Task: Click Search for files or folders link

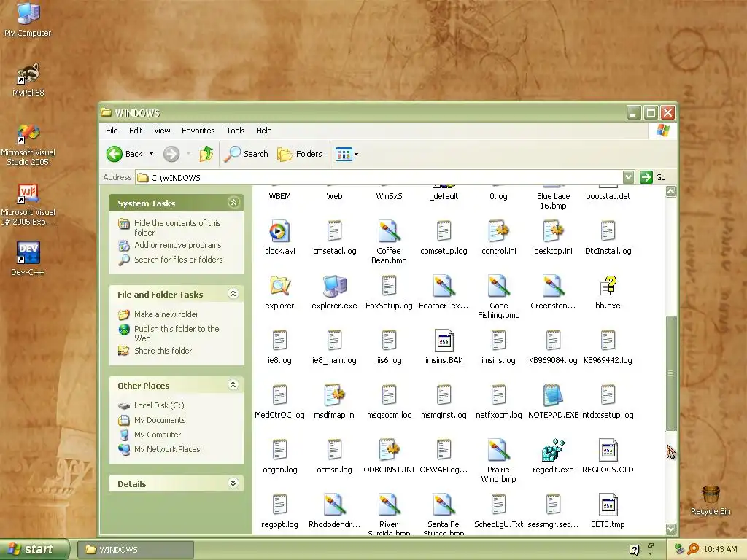Action: coord(178,260)
